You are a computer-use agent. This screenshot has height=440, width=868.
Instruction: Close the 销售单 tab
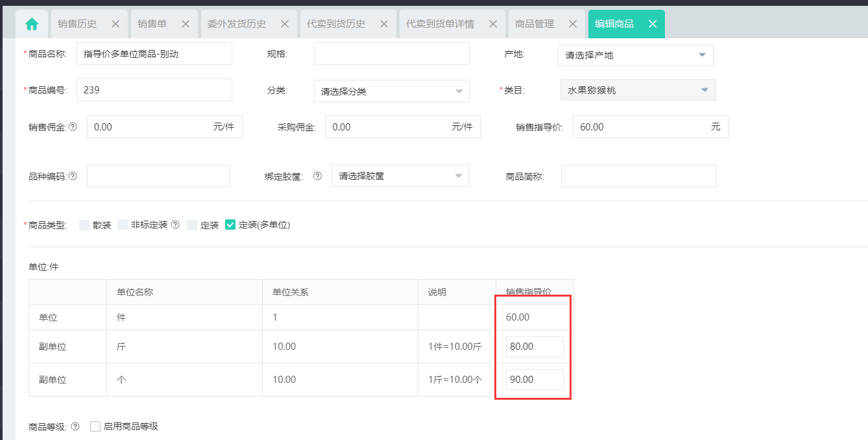[186, 24]
